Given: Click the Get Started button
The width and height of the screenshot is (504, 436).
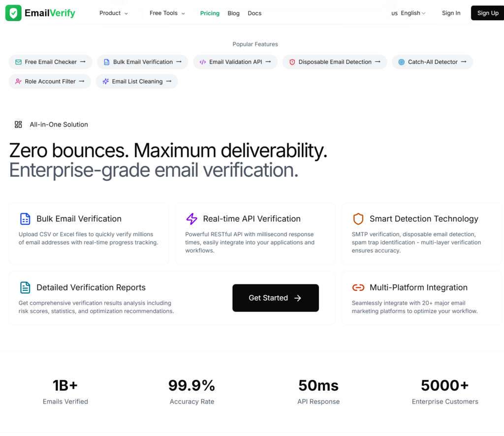Looking at the screenshot, I should coord(275,298).
